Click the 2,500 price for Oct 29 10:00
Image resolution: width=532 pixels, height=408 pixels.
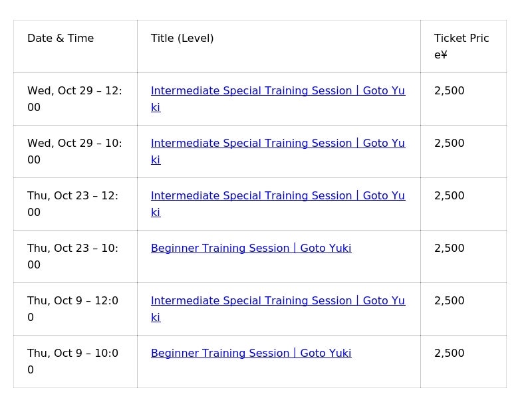450,144
